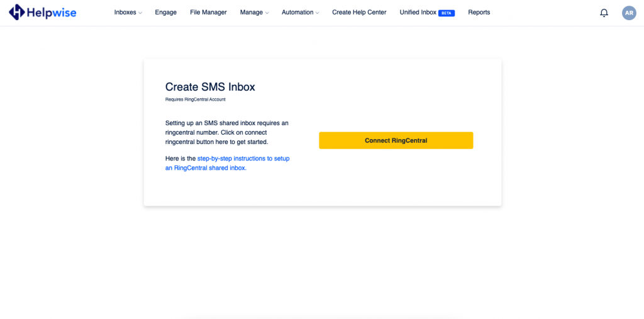Open Create Help Center

click(359, 13)
